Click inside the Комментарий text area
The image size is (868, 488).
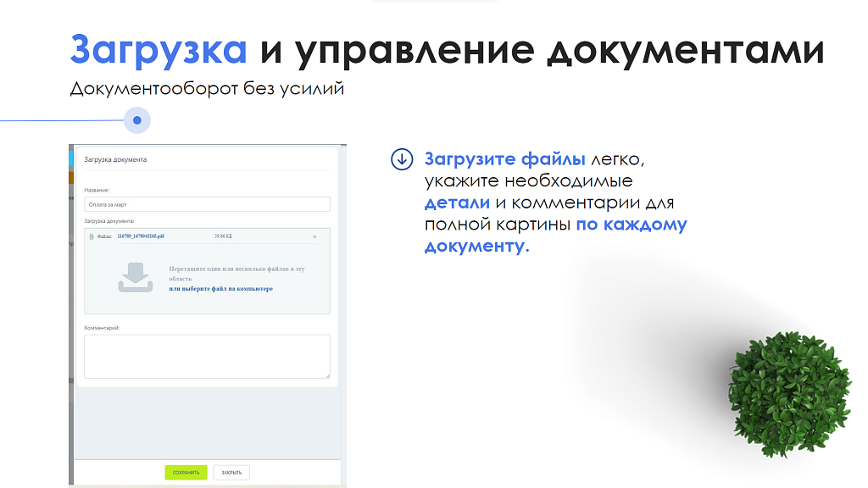click(x=206, y=356)
